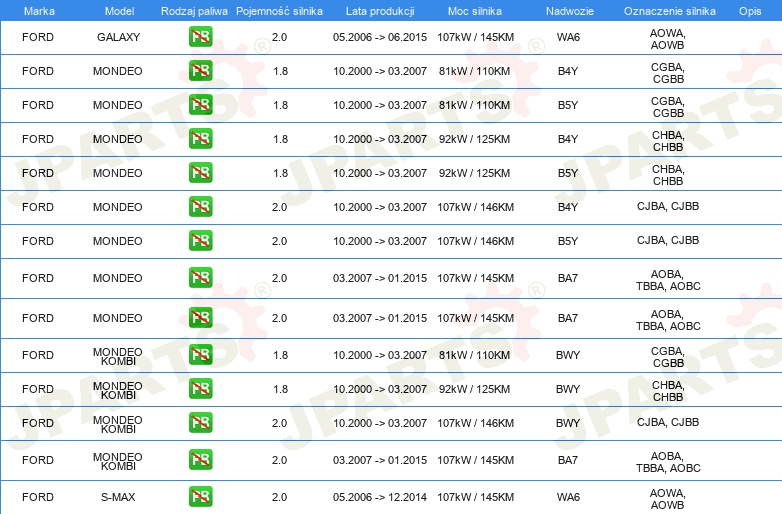Viewport: 782px width, 514px height.
Task: Click the fuel icon for Mondeo 92kW B4Y
Action: click(200, 139)
